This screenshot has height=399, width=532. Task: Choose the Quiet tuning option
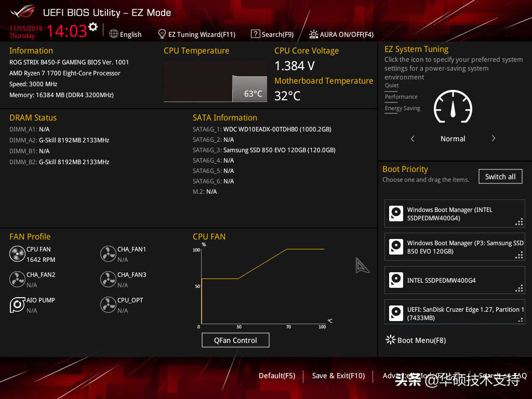(x=392, y=86)
